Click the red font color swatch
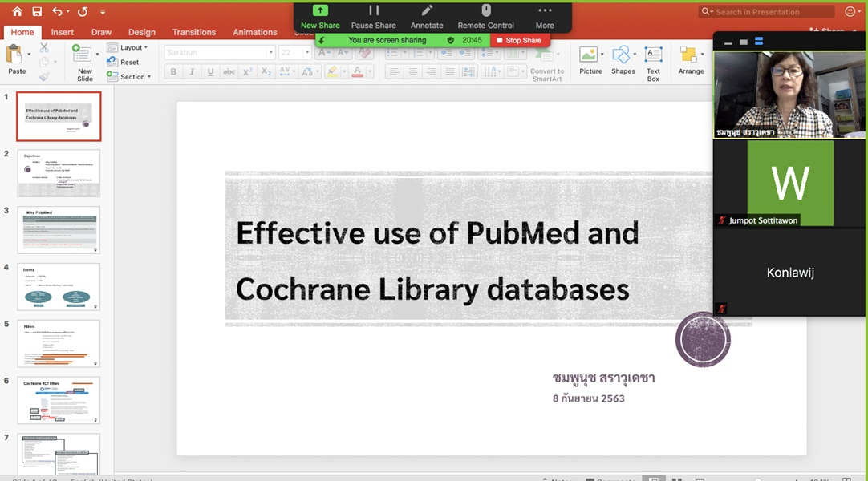The height and width of the screenshot is (481, 868). [x=358, y=71]
